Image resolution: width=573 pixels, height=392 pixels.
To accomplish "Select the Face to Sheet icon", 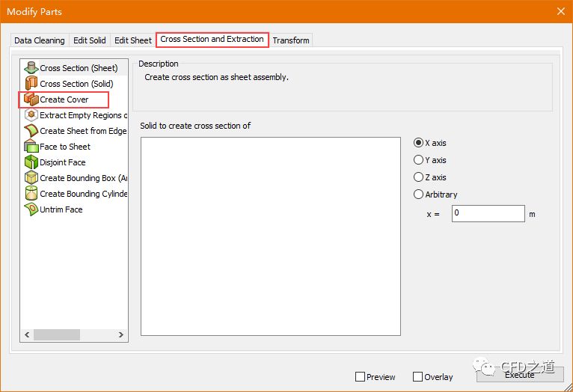I will point(31,147).
